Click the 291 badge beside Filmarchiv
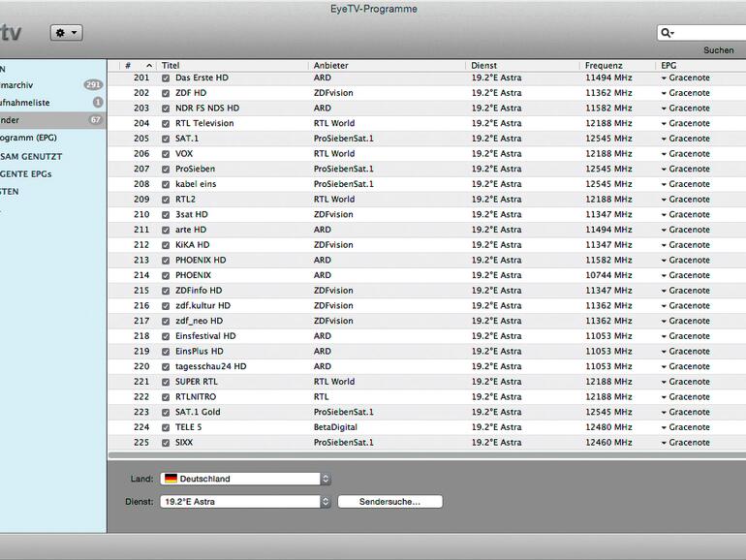The height and width of the screenshot is (560, 746). pos(93,85)
